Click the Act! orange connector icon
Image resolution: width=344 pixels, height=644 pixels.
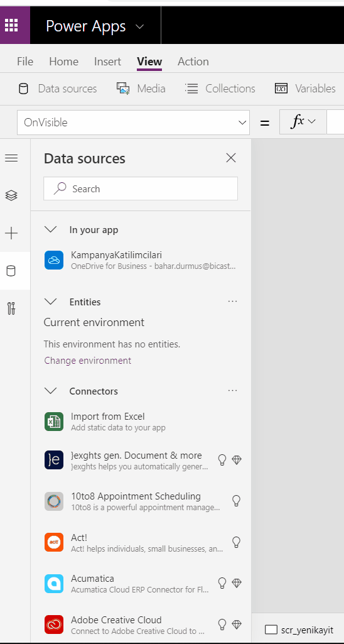tap(54, 542)
